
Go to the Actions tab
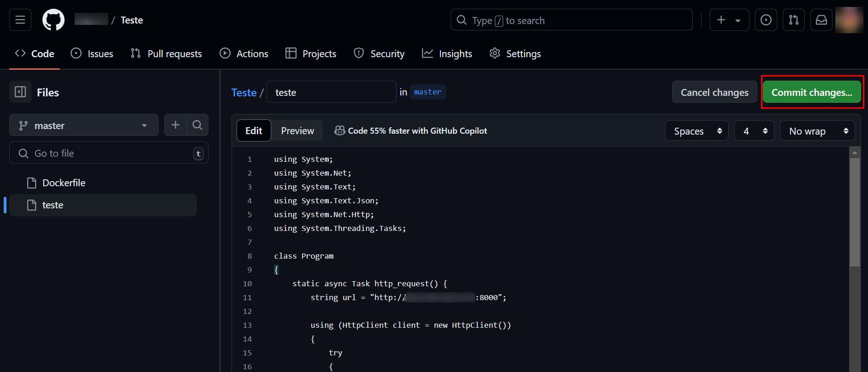244,54
